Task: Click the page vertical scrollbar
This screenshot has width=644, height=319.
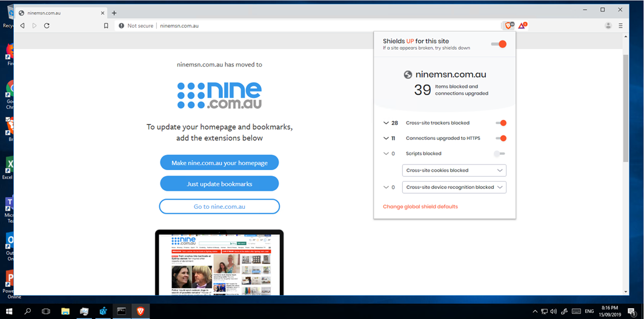Action: tap(625, 108)
